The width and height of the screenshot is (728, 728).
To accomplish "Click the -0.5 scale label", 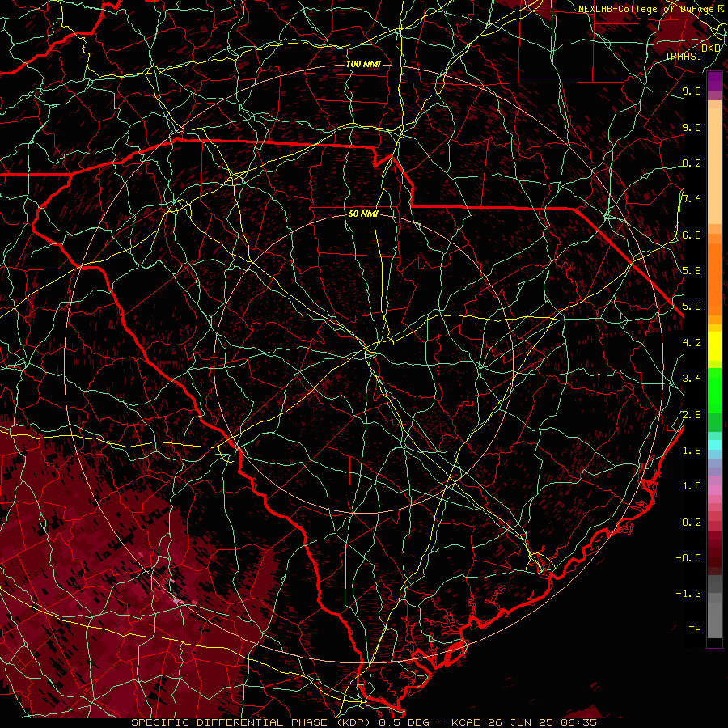I will coord(688,557).
